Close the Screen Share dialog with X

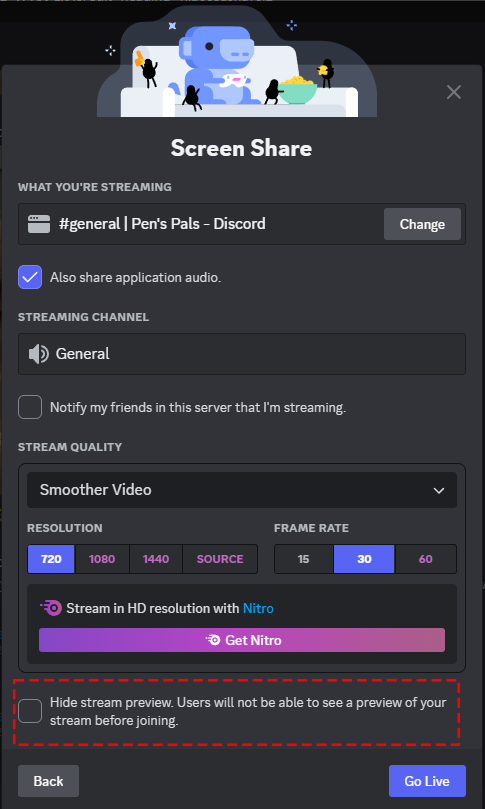click(x=454, y=92)
